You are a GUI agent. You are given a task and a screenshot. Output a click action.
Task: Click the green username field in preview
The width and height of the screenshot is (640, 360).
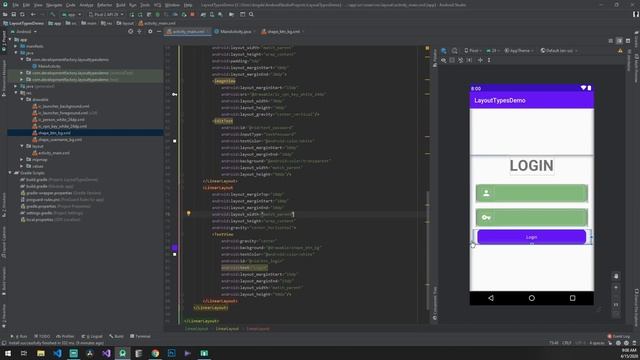pos(531,193)
